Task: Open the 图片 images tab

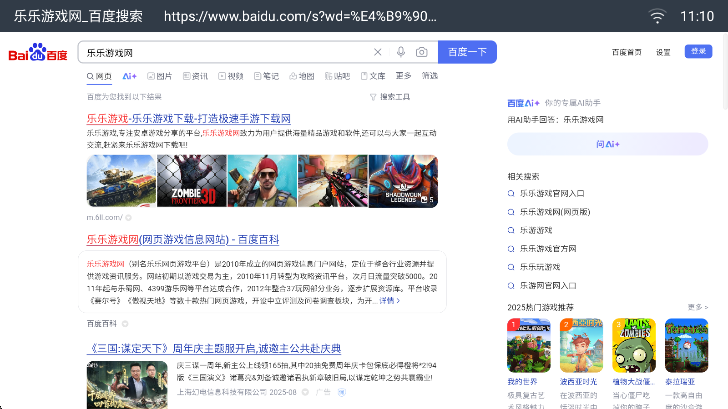Action: pos(160,76)
